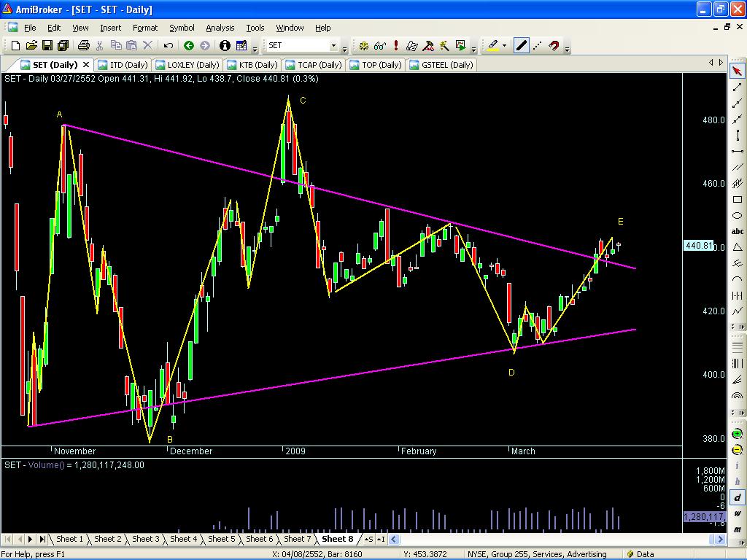Select the zig-zag line tool
The image size is (747, 560).
pyautogui.click(x=737, y=311)
